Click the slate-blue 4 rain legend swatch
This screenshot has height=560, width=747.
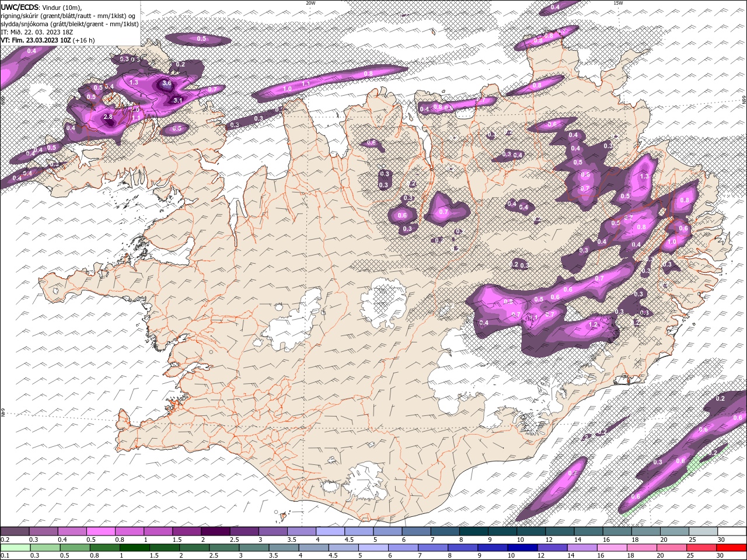[x=313, y=547]
